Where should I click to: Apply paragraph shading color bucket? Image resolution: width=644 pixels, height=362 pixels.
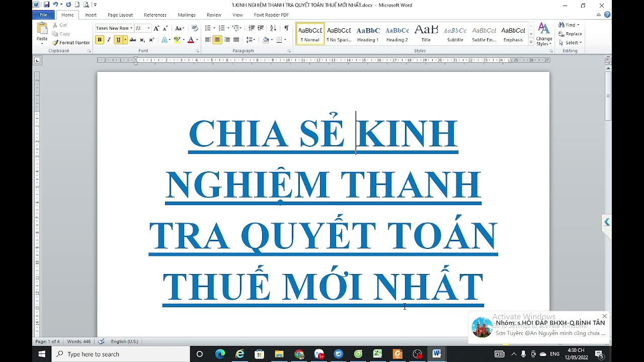[x=266, y=40]
